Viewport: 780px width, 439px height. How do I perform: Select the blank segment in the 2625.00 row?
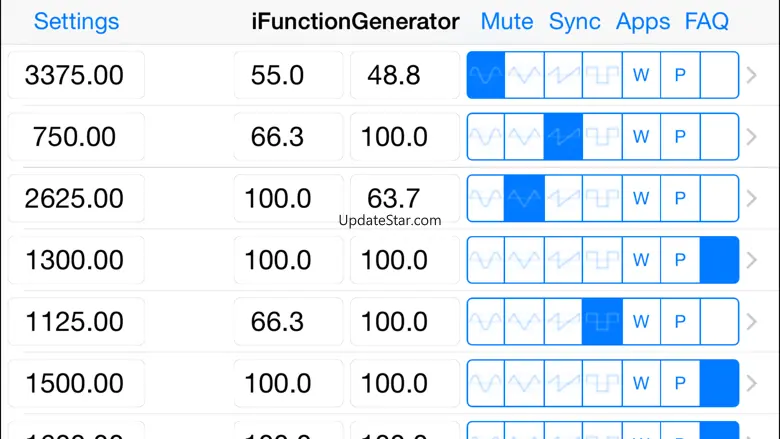tap(719, 199)
